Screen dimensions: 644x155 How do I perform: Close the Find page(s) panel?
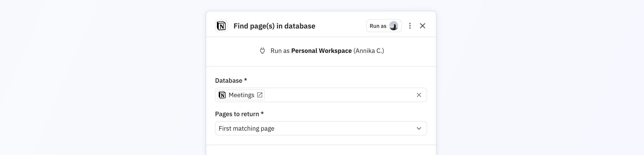423,26
